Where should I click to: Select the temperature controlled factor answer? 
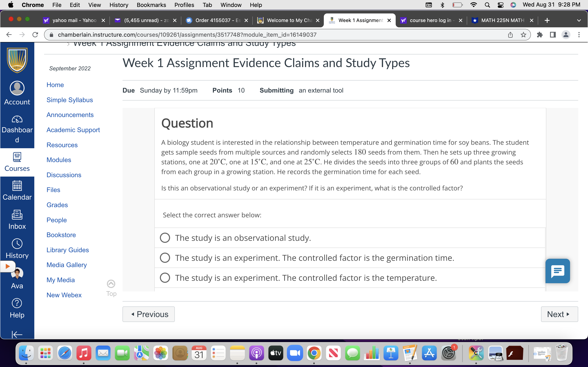pyautogui.click(x=165, y=278)
